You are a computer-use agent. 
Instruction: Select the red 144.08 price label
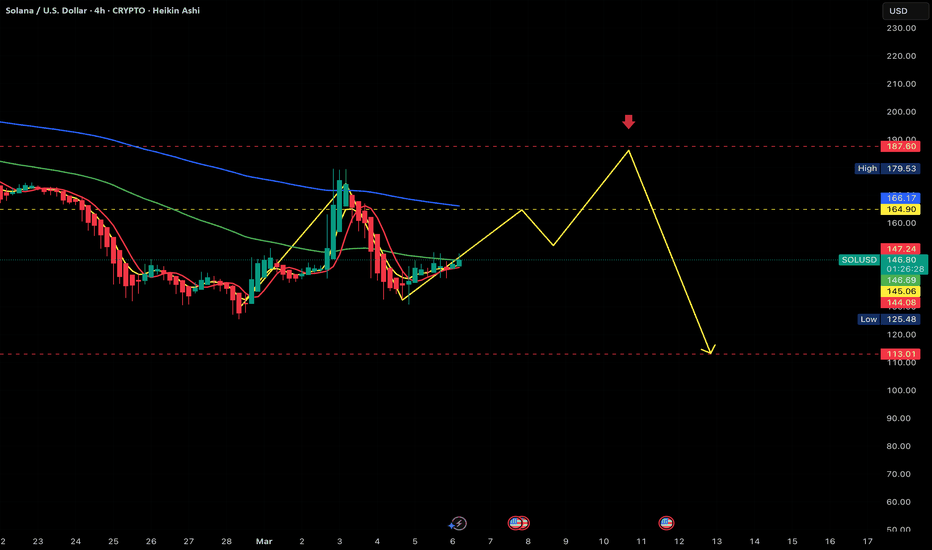[x=900, y=303]
